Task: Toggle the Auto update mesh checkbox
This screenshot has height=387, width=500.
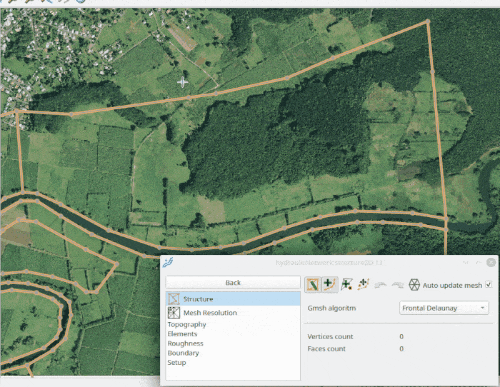Action: pyautogui.click(x=488, y=285)
